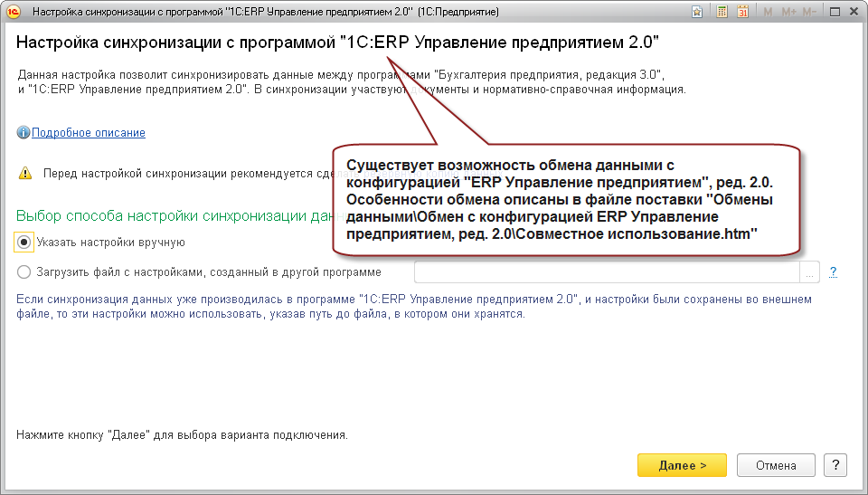Screen dimensions: 868x495
Task: Open file chooser with the ellipsis button
Action: [809, 272]
